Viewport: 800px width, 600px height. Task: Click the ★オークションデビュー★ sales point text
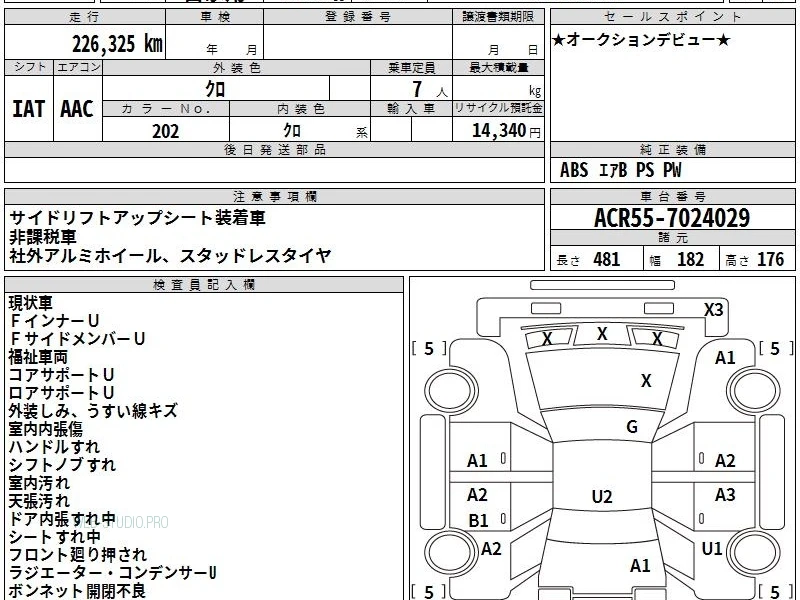coord(641,40)
